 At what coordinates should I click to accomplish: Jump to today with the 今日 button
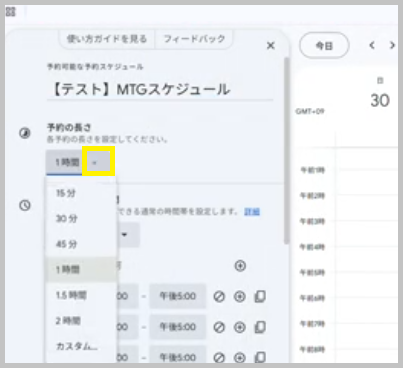pyautogui.click(x=324, y=46)
